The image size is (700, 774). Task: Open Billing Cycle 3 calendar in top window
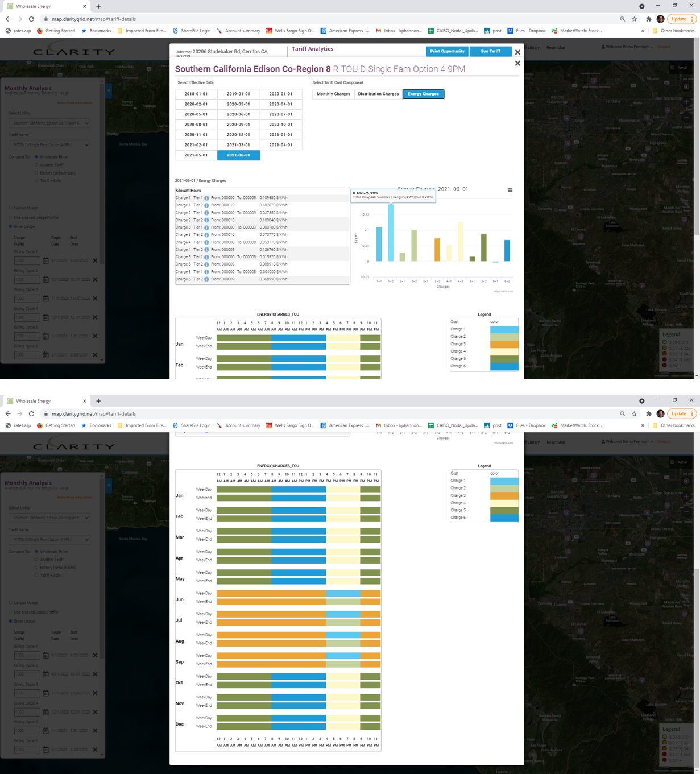click(45, 298)
